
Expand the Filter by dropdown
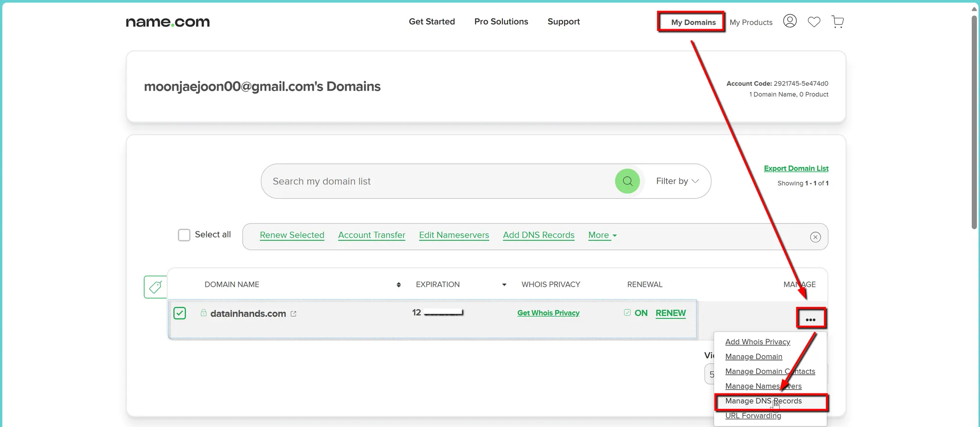[677, 181]
